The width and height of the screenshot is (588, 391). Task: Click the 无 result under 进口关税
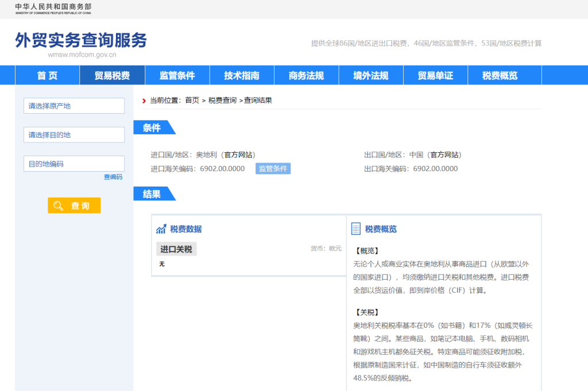click(x=162, y=264)
